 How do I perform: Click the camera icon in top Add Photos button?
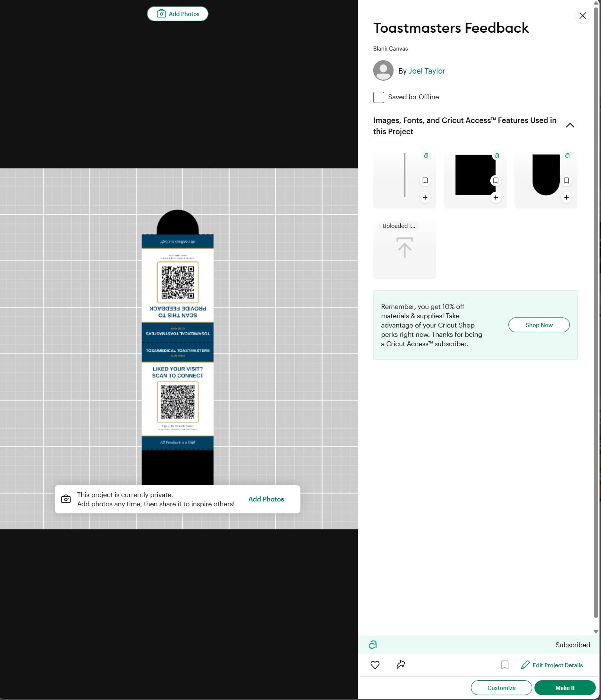(x=161, y=14)
